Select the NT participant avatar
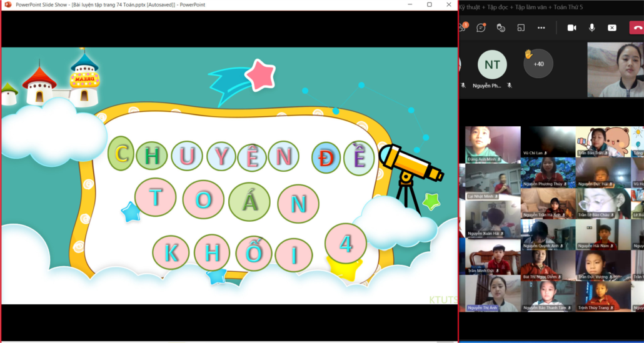644x343 pixels. coord(492,64)
